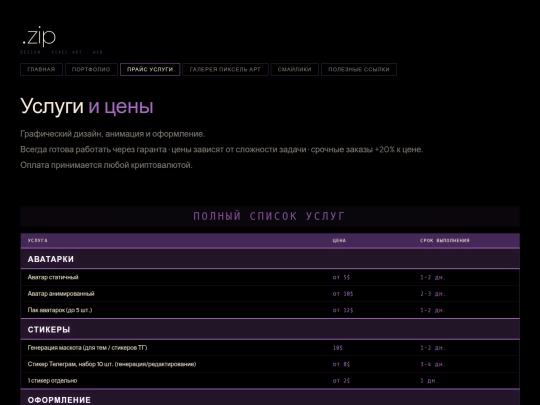Open the ПОЛЕЗНЫЕ ССЫЛКИ tab
The image size is (540, 405).
point(359,69)
